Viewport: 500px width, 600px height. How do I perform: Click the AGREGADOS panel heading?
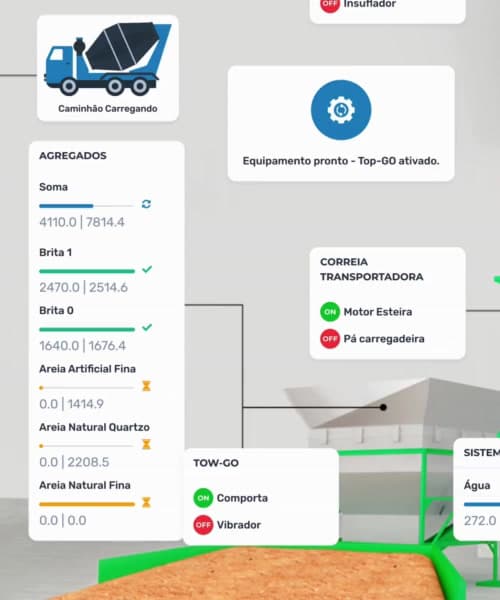click(x=73, y=156)
